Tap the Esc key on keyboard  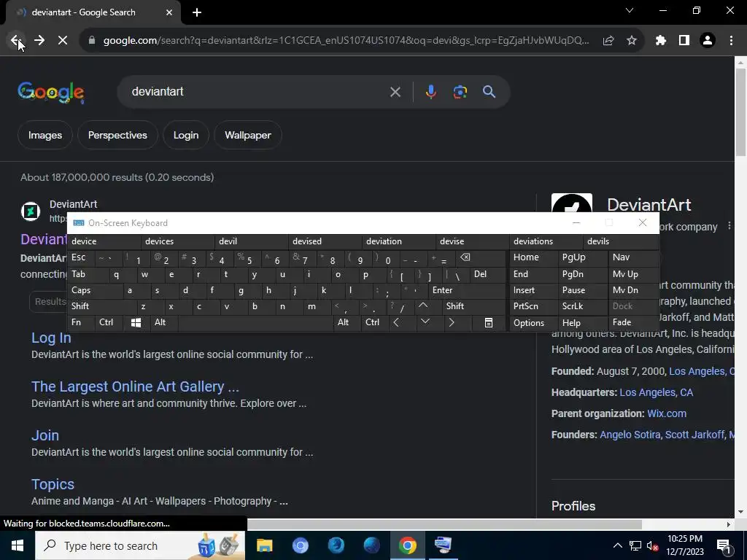tap(80, 257)
